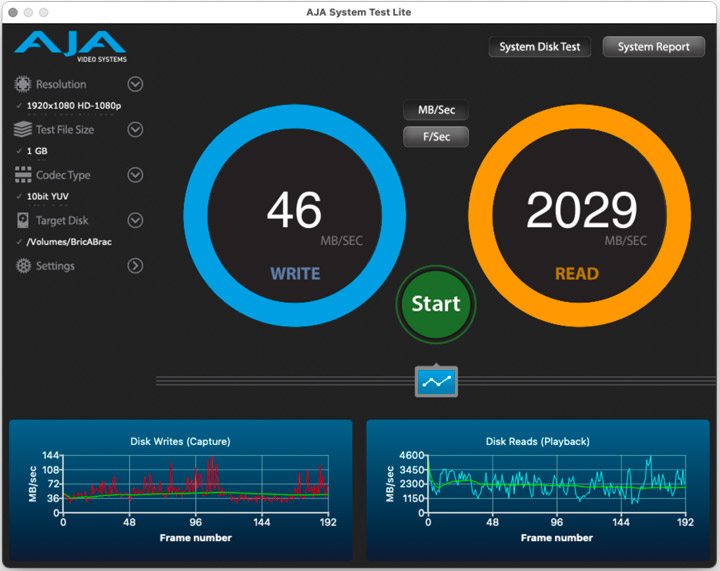Expand the Target Disk dropdown arrow
The image size is (720, 571).
pos(135,220)
